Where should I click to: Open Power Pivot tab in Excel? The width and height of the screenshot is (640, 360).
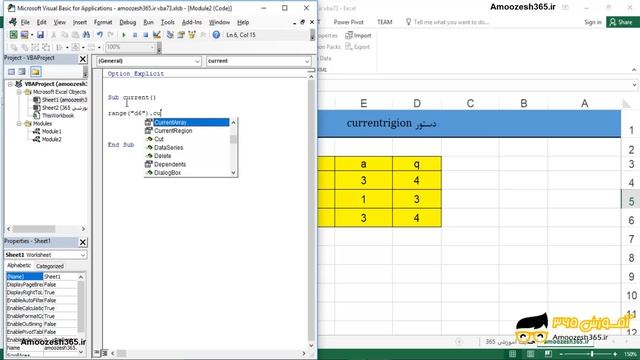[349, 22]
